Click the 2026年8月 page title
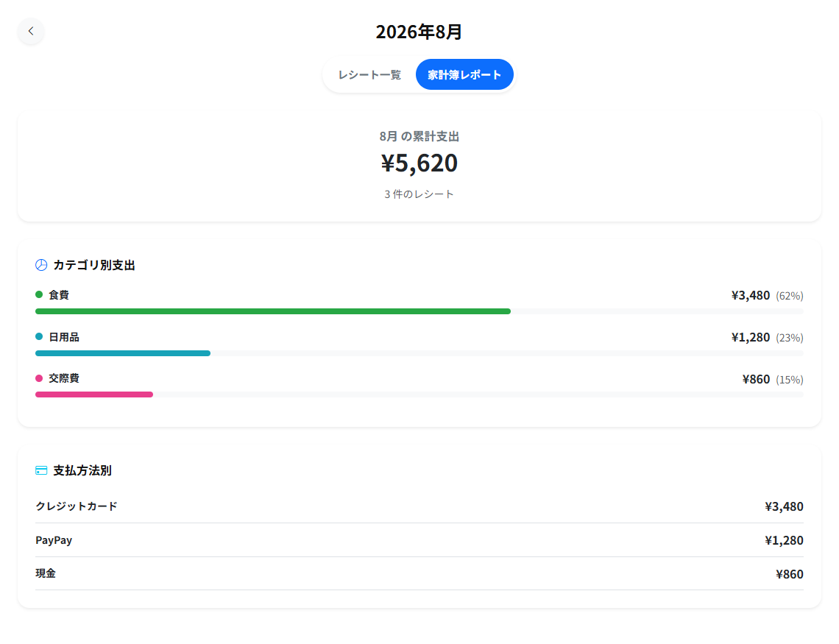839x644 pixels. click(419, 32)
